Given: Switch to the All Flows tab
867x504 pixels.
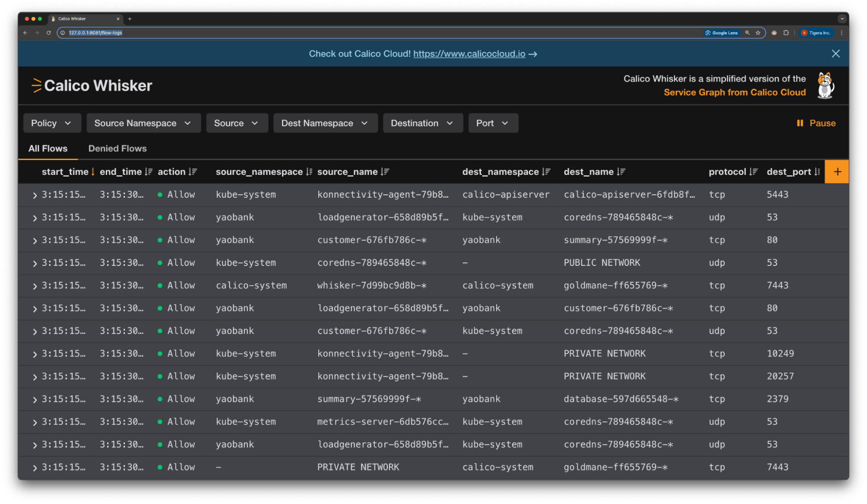Looking at the screenshot, I should click(48, 148).
